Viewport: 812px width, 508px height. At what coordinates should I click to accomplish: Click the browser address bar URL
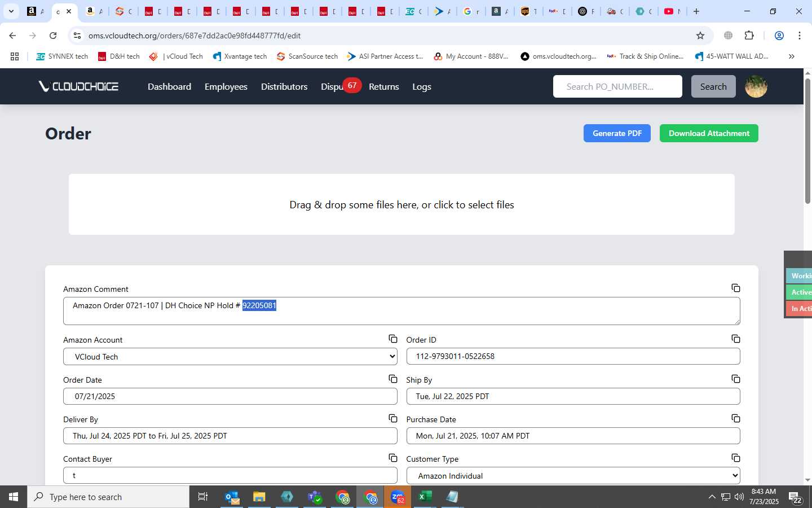[195, 36]
